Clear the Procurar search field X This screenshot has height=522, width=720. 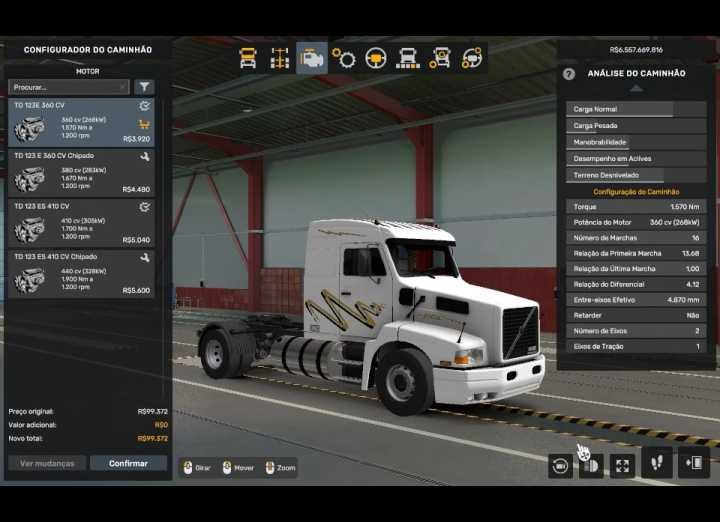122,87
